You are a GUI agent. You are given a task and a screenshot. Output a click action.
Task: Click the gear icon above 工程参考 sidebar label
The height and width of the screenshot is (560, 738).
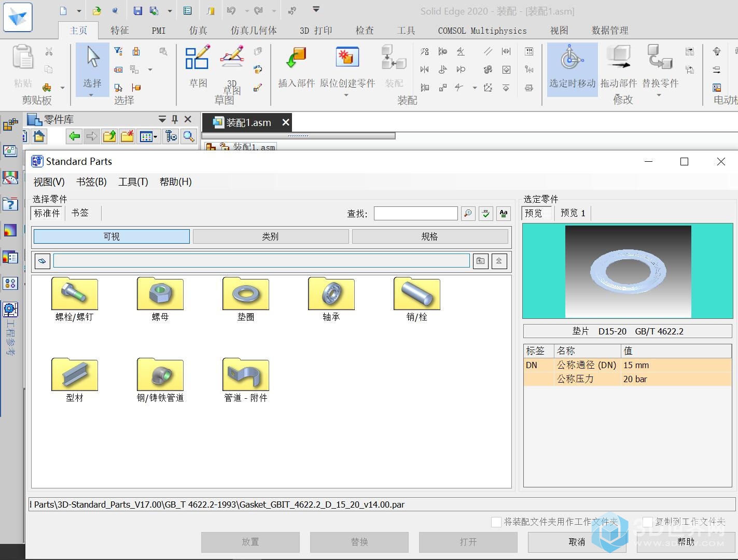pos(10,310)
